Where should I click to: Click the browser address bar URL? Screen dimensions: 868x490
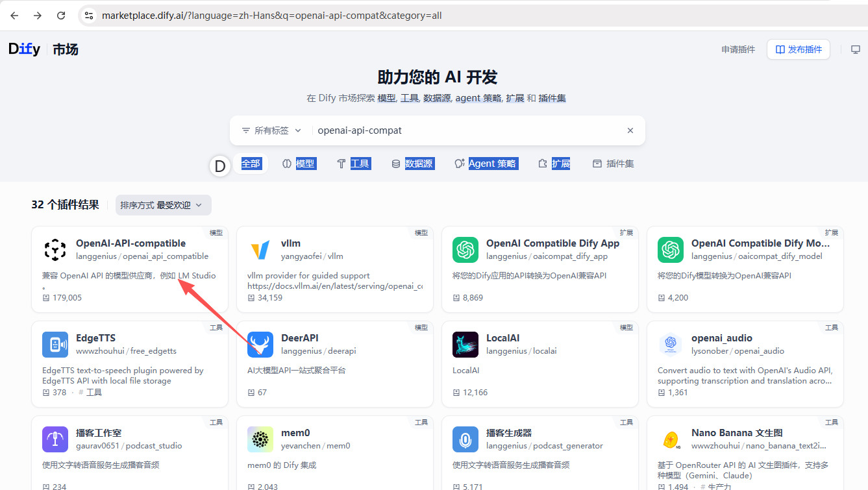tap(271, 15)
